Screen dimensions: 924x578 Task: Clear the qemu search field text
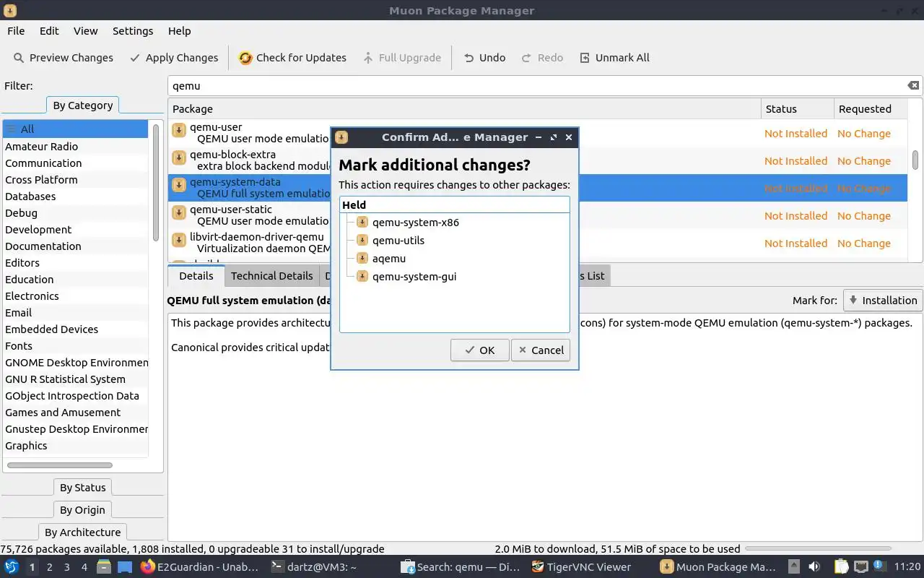[x=913, y=85]
